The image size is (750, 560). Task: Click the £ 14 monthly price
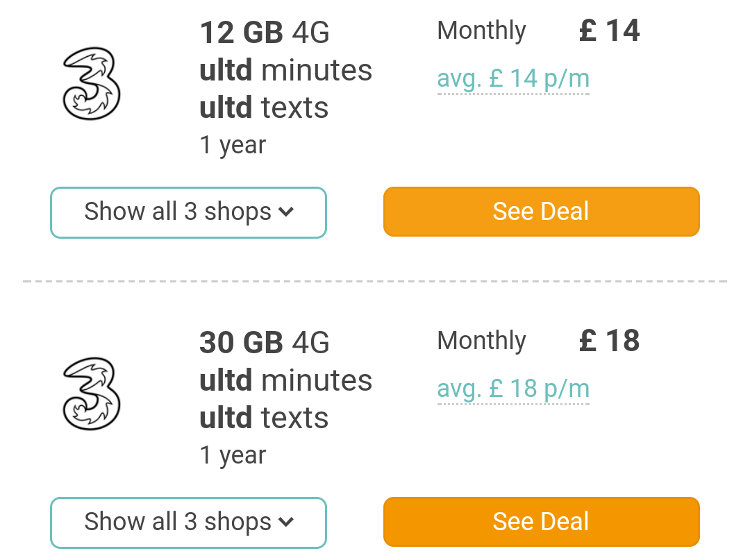610,31
